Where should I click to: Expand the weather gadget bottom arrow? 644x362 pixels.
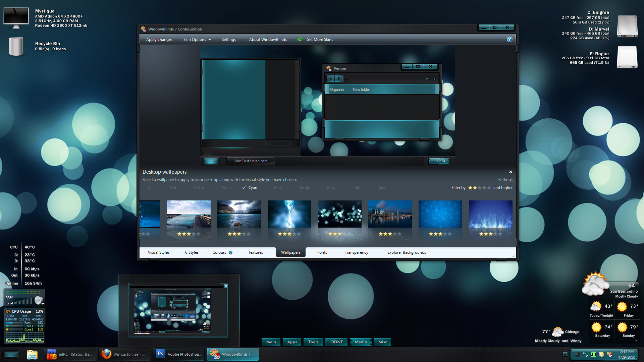pyautogui.click(x=636, y=341)
